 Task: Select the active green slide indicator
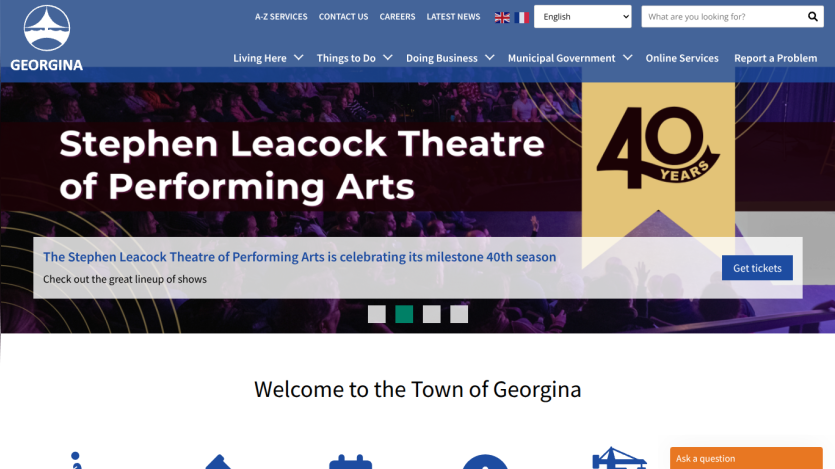(x=404, y=314)
